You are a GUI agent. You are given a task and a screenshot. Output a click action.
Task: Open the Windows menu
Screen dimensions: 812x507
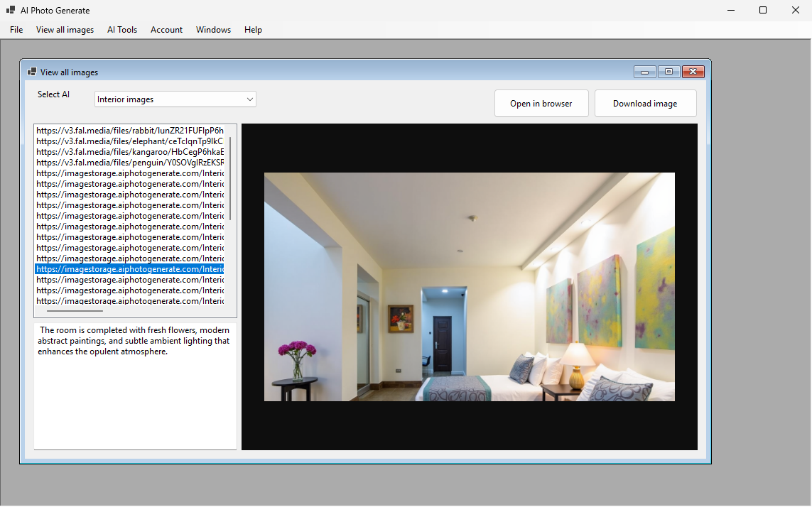pos(213,30)
